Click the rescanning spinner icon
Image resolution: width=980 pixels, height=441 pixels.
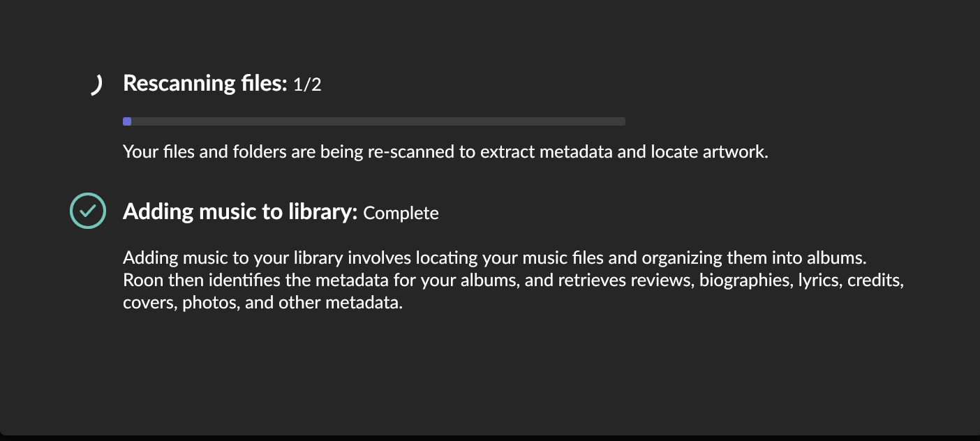click(x=96, y=85)
